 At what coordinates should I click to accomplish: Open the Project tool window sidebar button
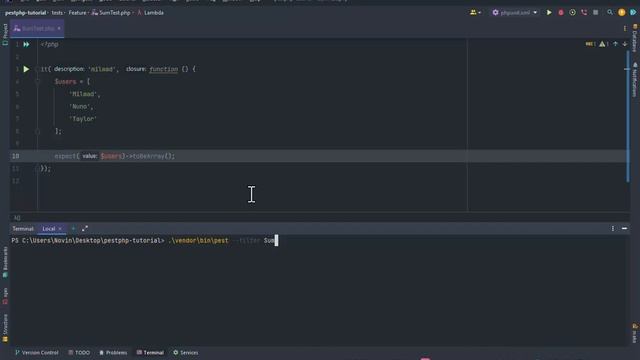pyautogui.click(x=5, y=34)
